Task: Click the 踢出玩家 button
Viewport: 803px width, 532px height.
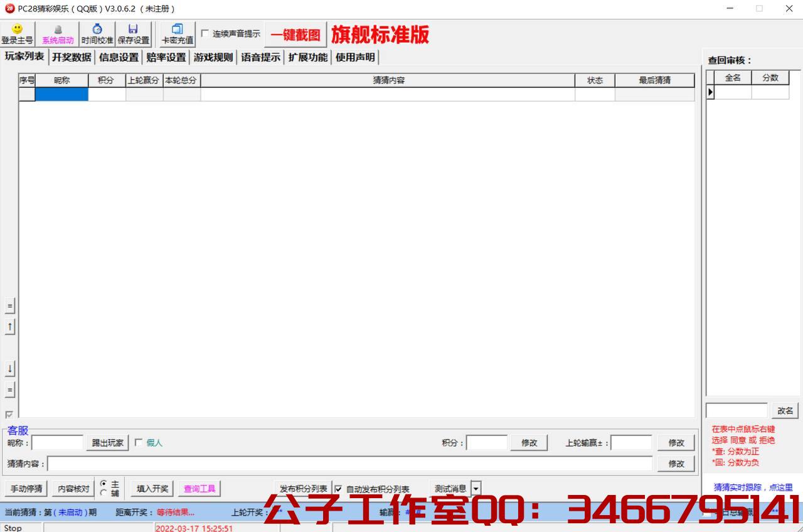Action: (107, 443)
